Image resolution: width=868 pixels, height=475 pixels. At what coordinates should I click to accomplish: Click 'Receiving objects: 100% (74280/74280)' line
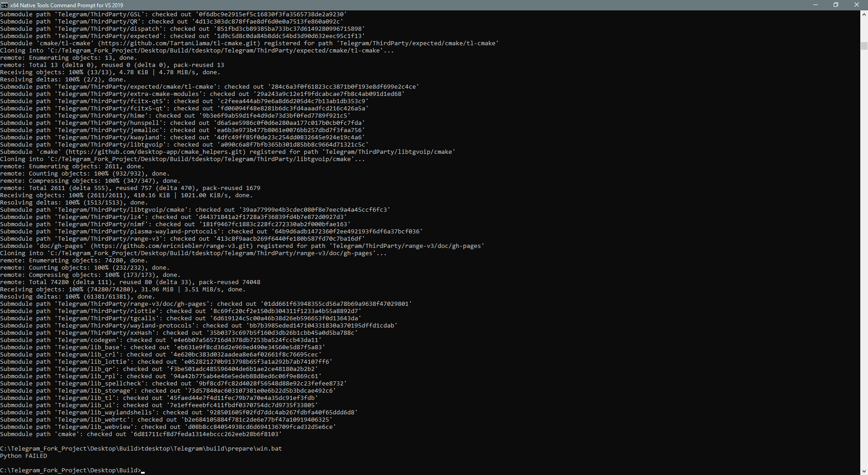coord(123,290)
